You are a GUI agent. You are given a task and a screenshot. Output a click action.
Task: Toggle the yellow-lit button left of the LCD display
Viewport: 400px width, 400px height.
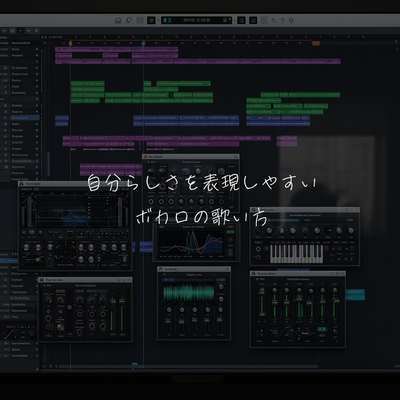point(151,20)
